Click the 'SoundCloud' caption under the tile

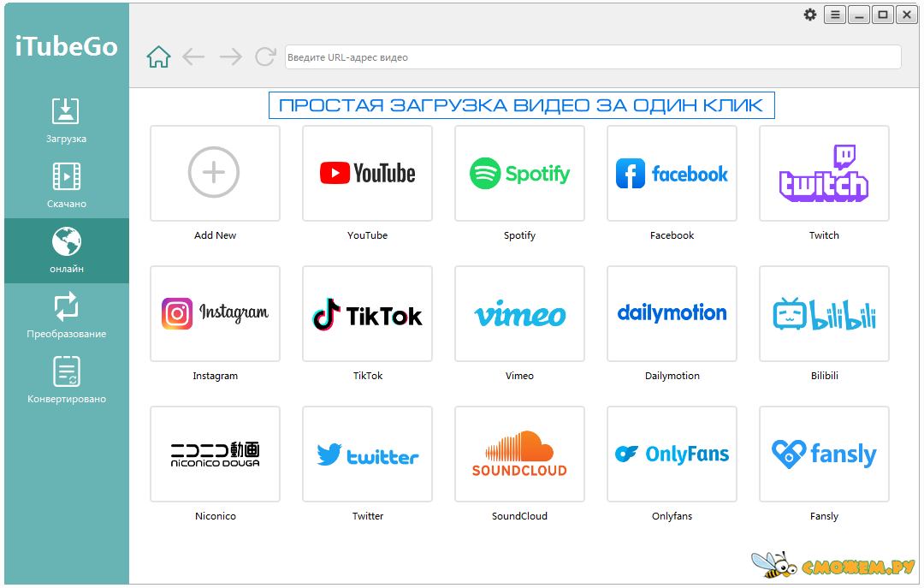point(519,516)
